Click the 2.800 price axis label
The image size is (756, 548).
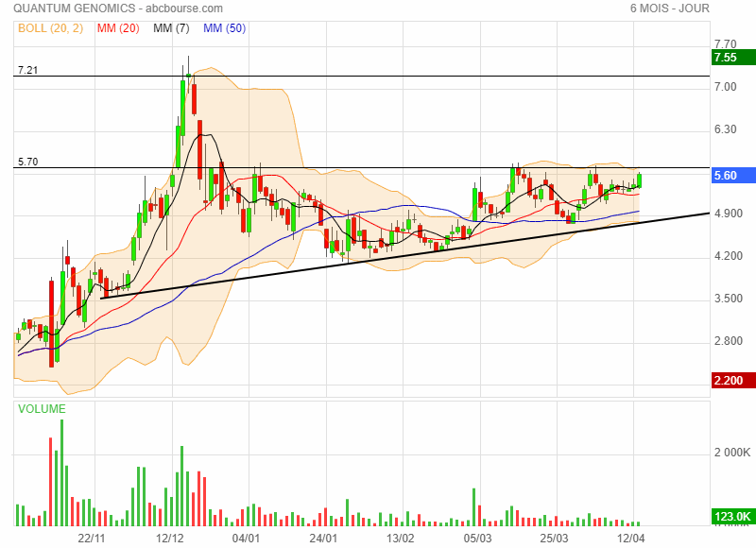pos(729,341)
